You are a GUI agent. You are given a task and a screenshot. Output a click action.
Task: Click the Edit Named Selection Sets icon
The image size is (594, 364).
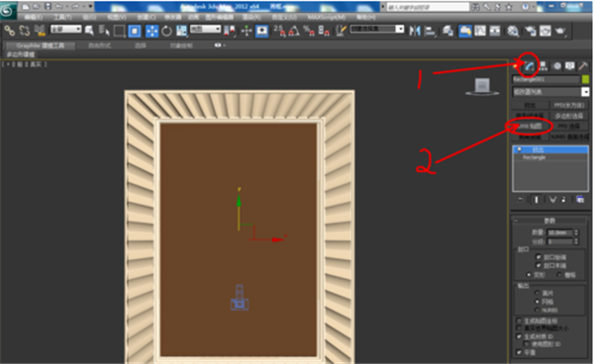click(x=341, y=31)
